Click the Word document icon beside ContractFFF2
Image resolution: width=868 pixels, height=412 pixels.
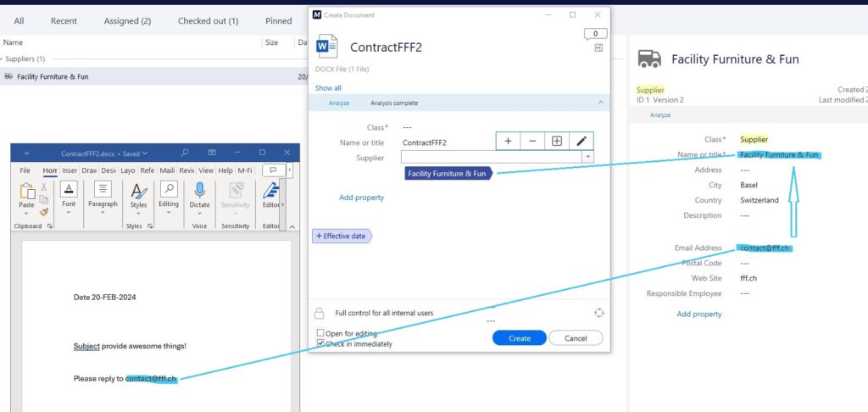326,47
